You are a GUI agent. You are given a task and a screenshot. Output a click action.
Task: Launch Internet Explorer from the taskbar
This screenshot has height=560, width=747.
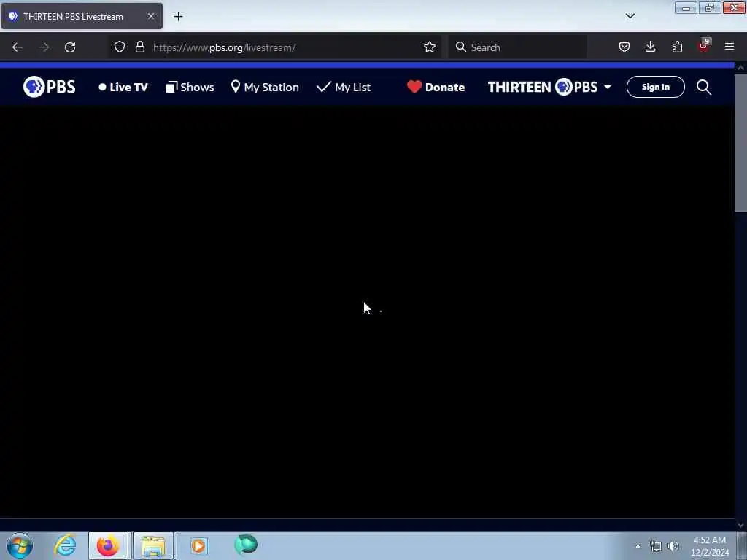tap(65, 545)
